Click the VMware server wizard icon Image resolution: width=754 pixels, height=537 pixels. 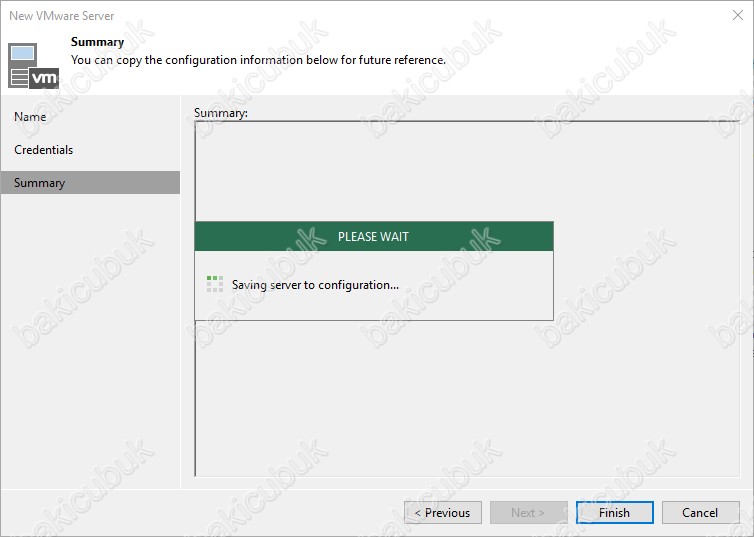click(33, 66)
